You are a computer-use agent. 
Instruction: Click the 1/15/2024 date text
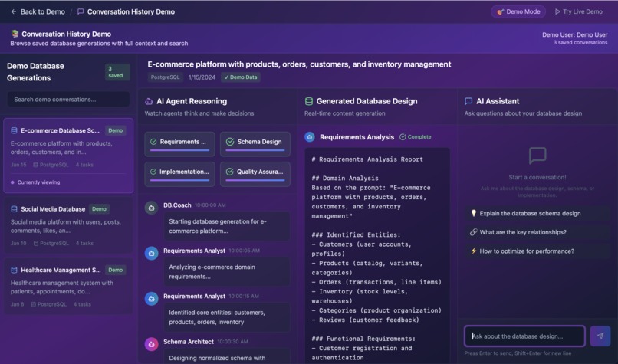pos(202,77)
